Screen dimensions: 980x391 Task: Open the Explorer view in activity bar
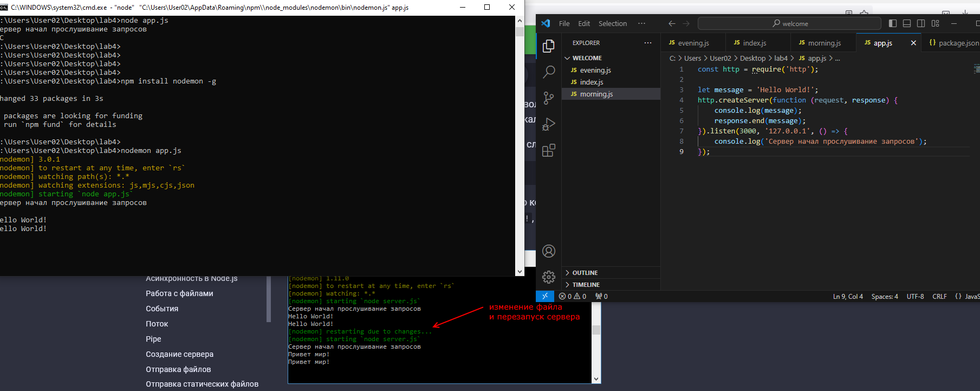pyautogui.click(x=549, y=46)
